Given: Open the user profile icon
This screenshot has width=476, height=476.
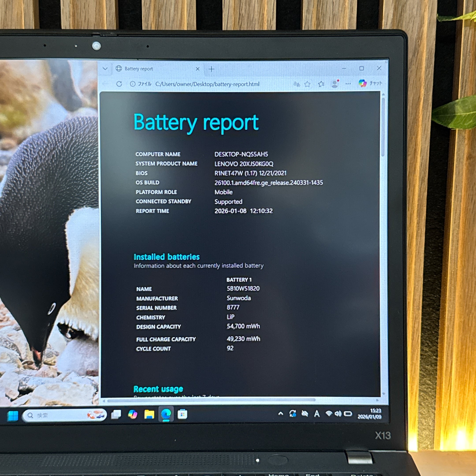Looking at the screenshot, I should (x=335, y=84).
